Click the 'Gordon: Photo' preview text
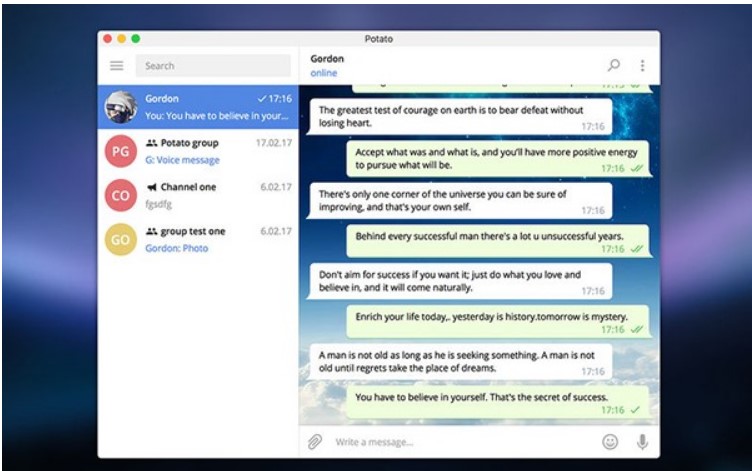Image resolution: width=752 pixels, height=471 pixels. pyautogui.click(x=176, y=248)
